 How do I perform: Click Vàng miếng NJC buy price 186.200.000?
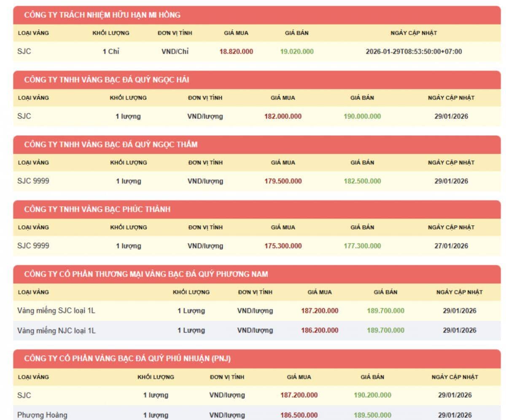[320, 330]
